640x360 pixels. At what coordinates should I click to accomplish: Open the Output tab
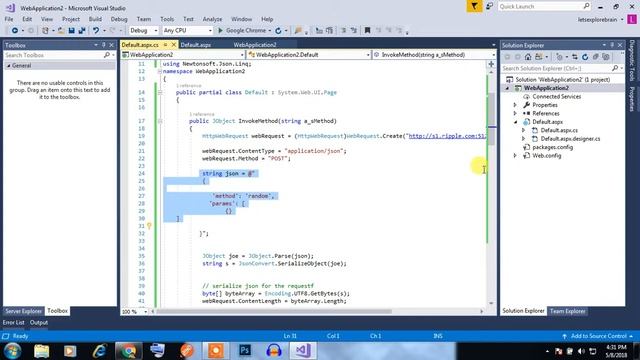39,322
